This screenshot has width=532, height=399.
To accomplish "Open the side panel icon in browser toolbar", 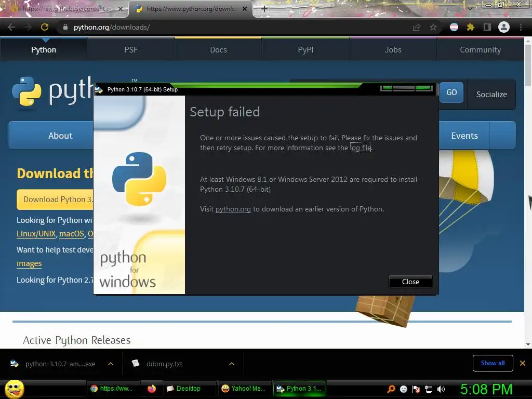I will click(x=487, y=27).
